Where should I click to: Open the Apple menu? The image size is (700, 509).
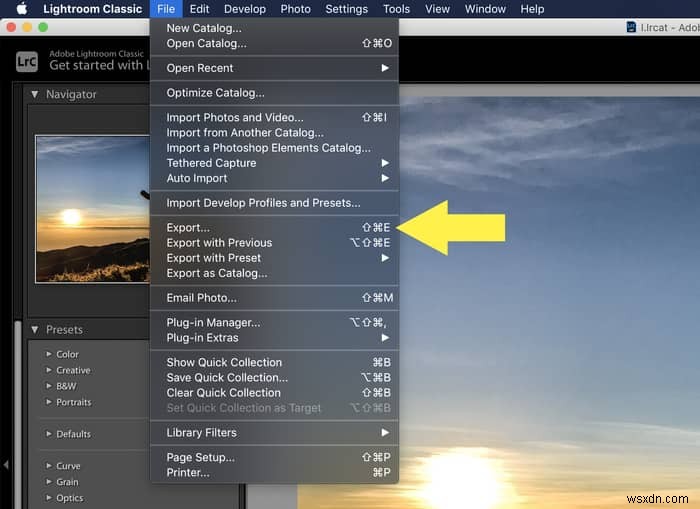[21, 8]
